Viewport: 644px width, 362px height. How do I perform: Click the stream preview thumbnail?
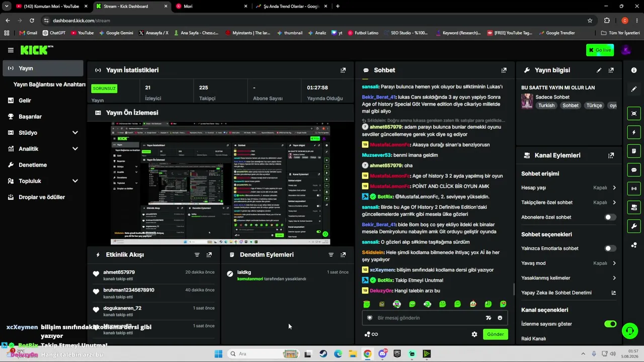[x=220, y=183]
